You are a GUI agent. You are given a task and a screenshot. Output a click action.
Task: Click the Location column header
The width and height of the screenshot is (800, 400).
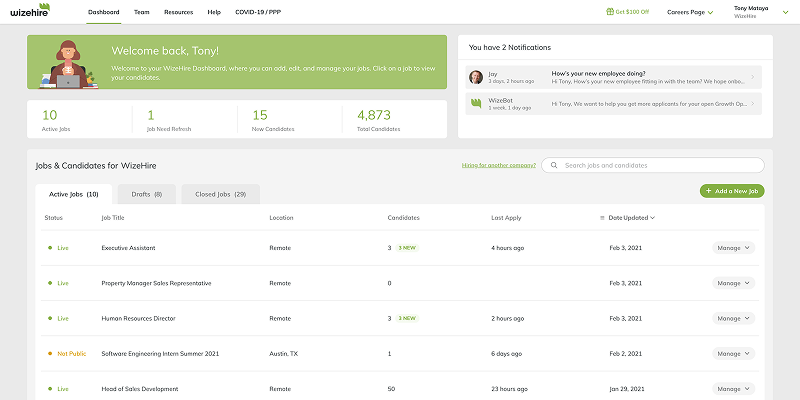pos(282,218)
